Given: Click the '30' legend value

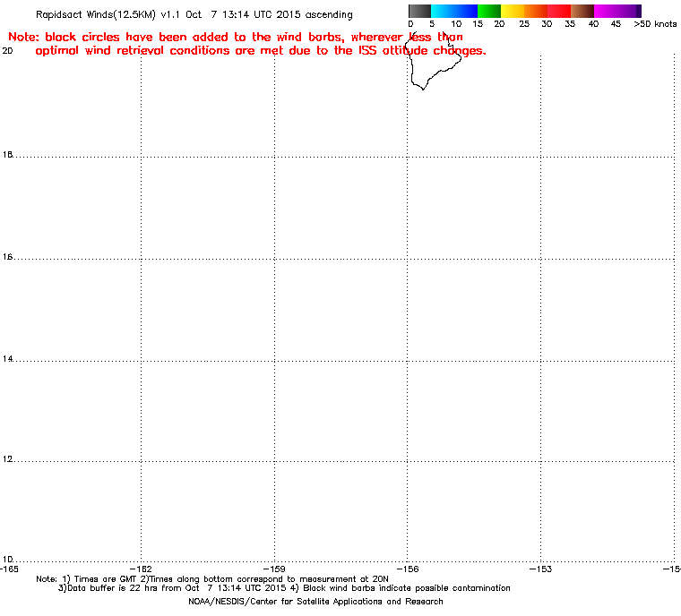Looking at the screenshot, I should pyautogui.click(x=547, y=24).
